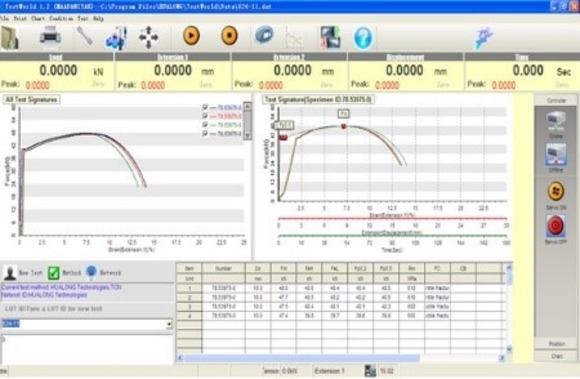Viewport: 580px width, 379px height.
Task: Toggle first curve checkbox in legend
Action: [x=205, y=107]
